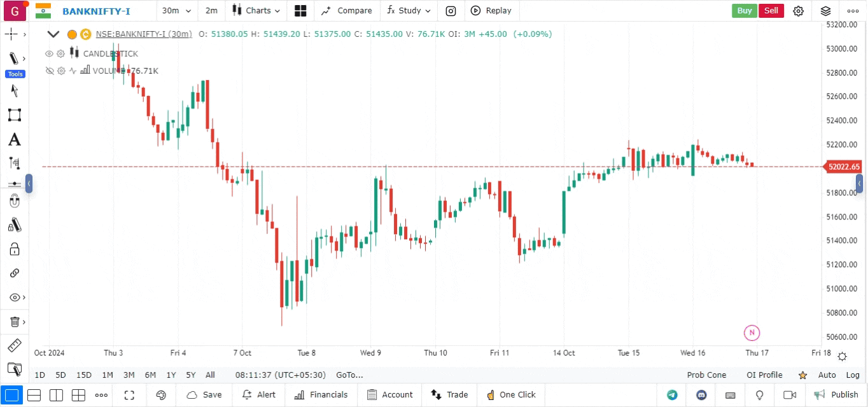Screen dimensions: 868x407
Task: Click the chart theme palette icon
Action: pyautogui.click(x=161, y=395)
